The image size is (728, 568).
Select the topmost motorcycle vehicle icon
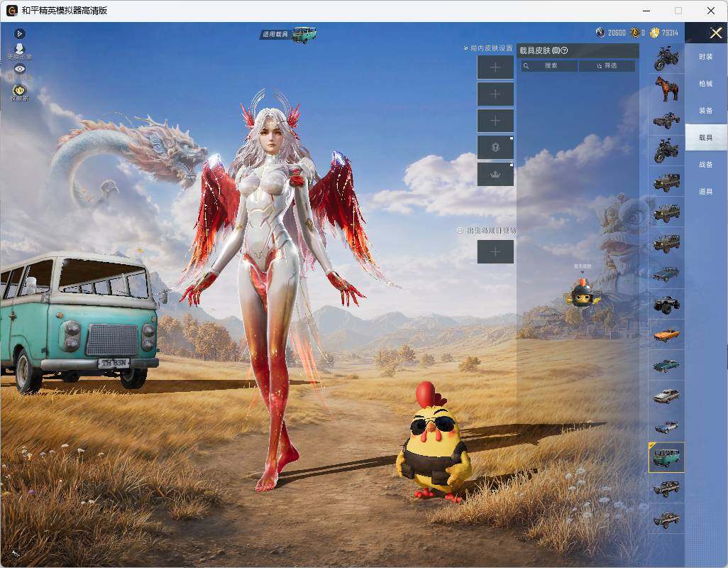(x=666, y=58)
